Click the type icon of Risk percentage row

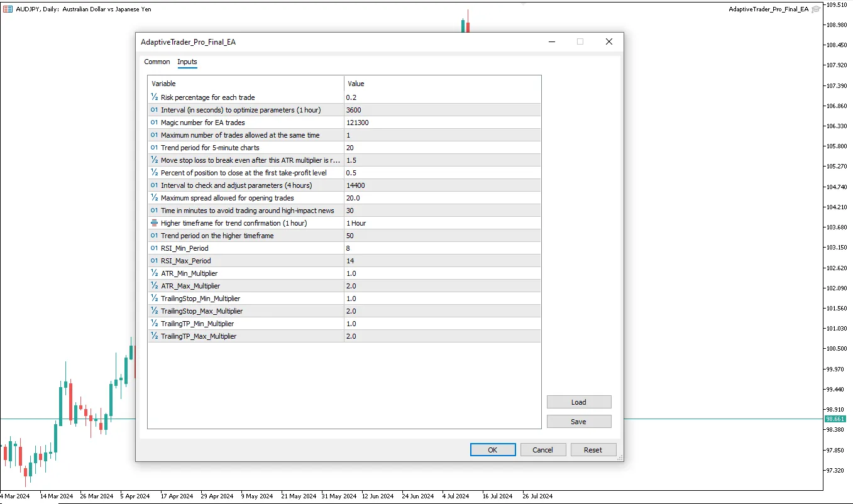155,97
